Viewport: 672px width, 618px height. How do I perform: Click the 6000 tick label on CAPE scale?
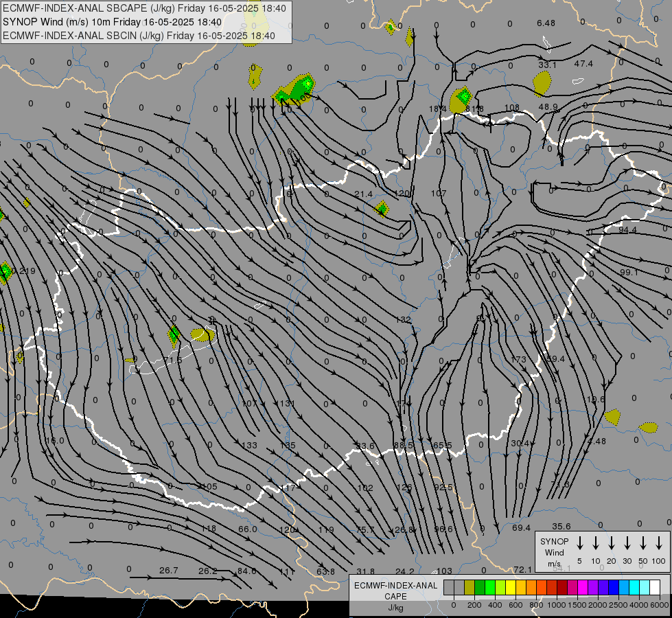[x=659, y=605]
